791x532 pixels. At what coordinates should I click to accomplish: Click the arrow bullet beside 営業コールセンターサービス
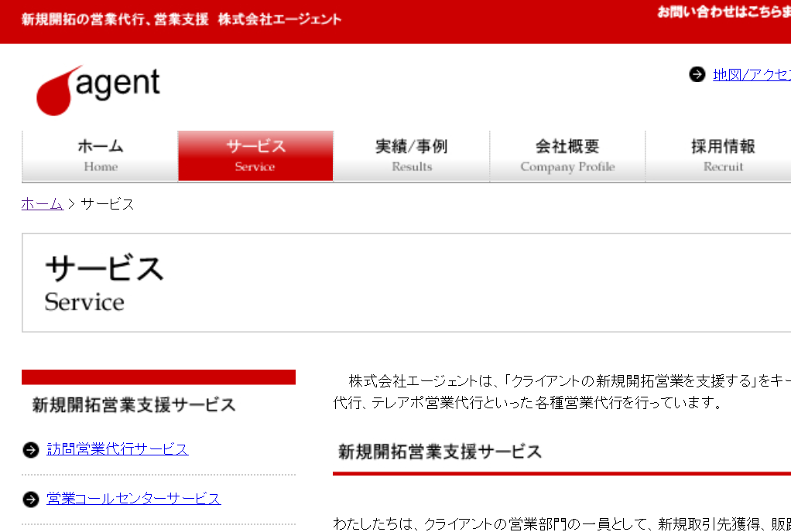pos(31,499)
